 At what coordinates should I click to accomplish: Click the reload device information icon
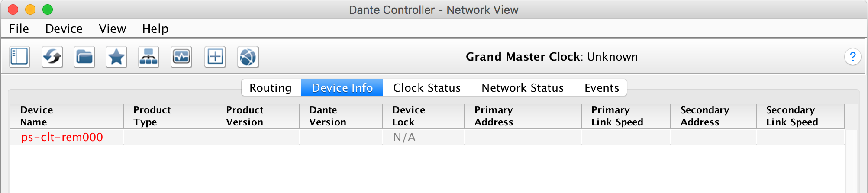[52, 57]
